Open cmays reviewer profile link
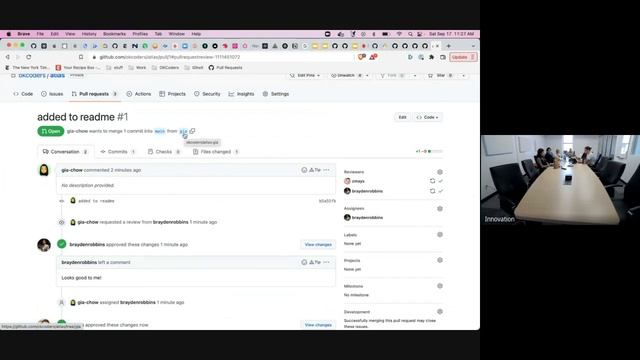The image size is (640, 360). [x=358, y=181]
